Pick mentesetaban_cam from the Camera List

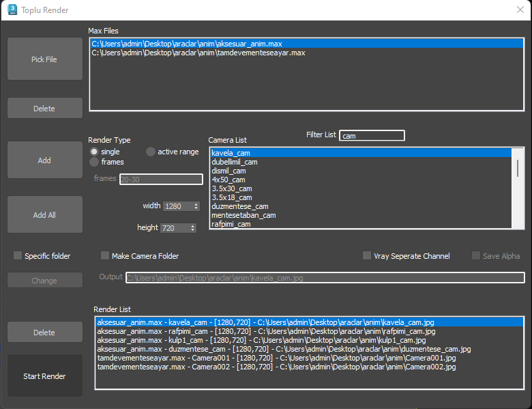click(243, 215)
